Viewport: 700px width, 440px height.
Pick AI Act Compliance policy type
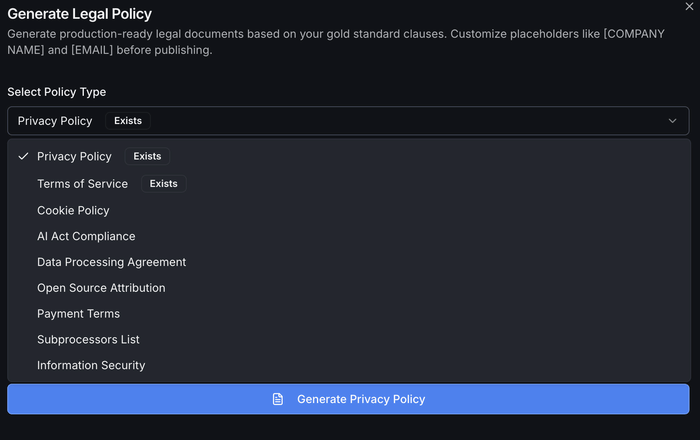(x=86, y=237)
